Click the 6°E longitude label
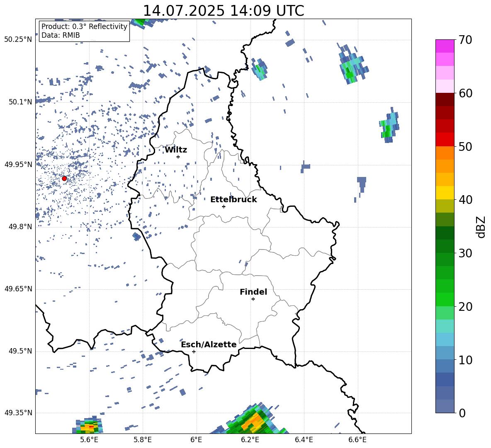Screen dimensions: 491x448 (x=196, y=440)
